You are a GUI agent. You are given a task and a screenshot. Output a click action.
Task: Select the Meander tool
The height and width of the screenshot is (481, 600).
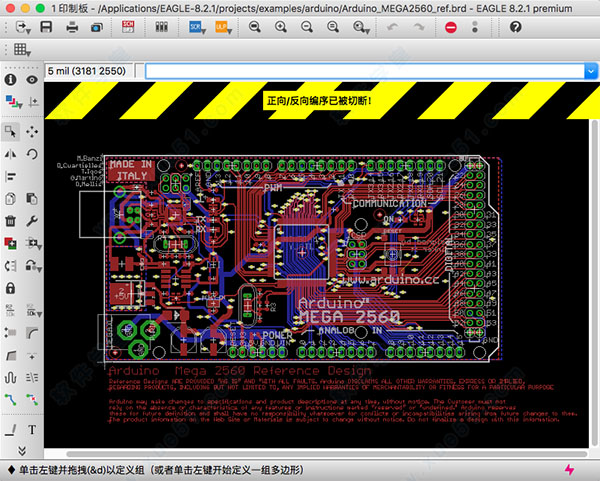coord(10,378)
